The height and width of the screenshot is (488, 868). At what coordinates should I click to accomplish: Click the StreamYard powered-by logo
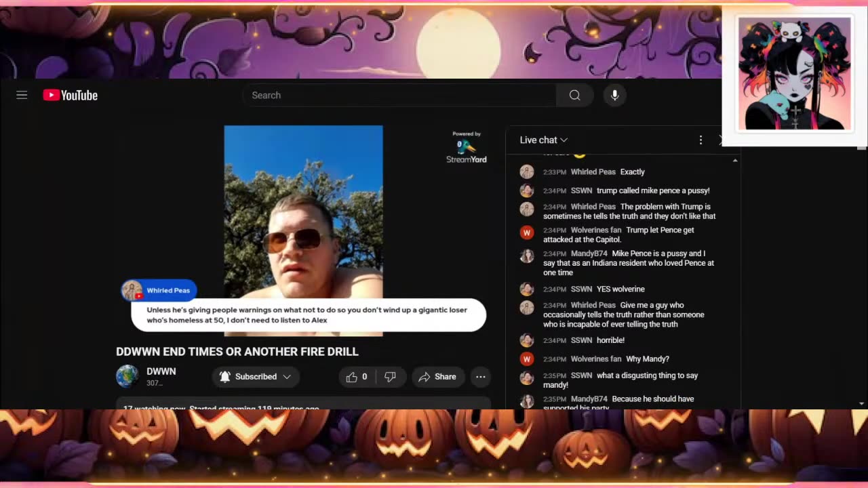[x=467, y=147]
